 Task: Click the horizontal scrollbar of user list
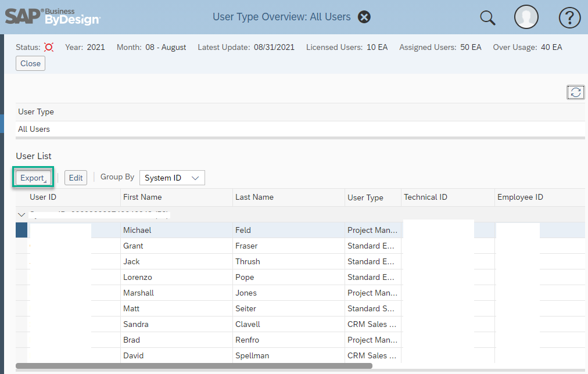(x=194, y=366)
